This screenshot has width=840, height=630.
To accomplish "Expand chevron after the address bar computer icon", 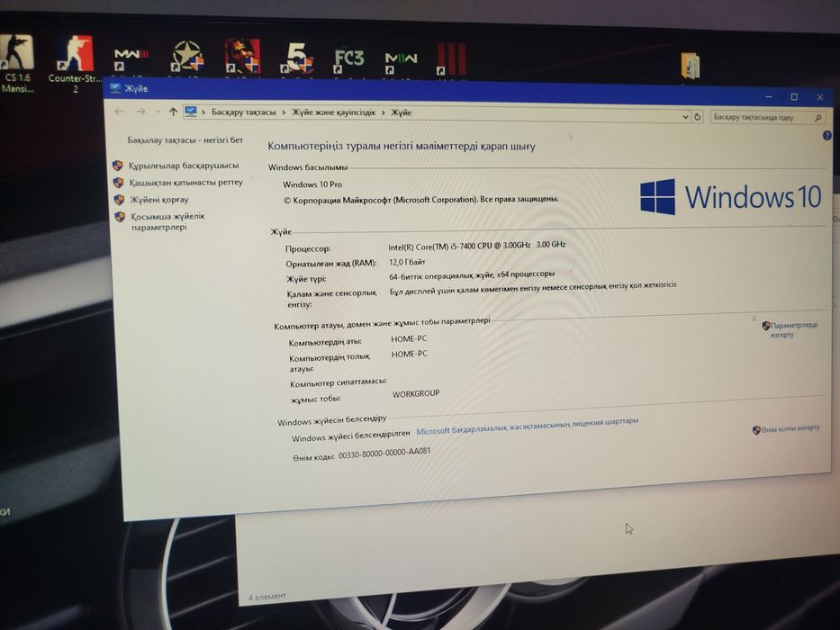I will coord(203,112).
